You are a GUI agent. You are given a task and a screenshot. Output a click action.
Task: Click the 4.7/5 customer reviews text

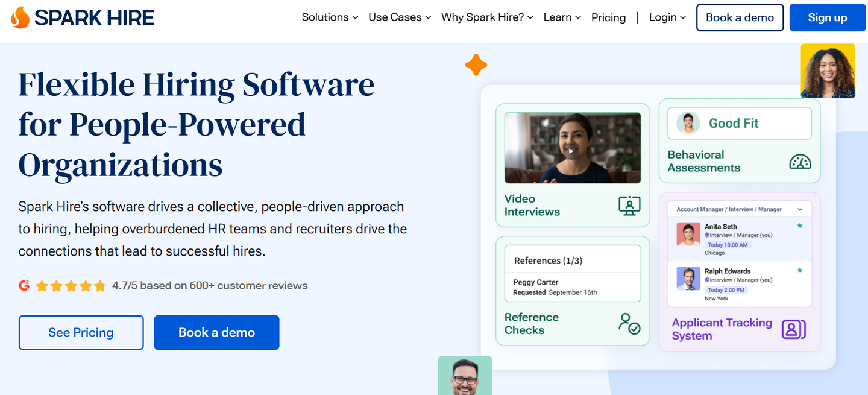tap(210, 285)
